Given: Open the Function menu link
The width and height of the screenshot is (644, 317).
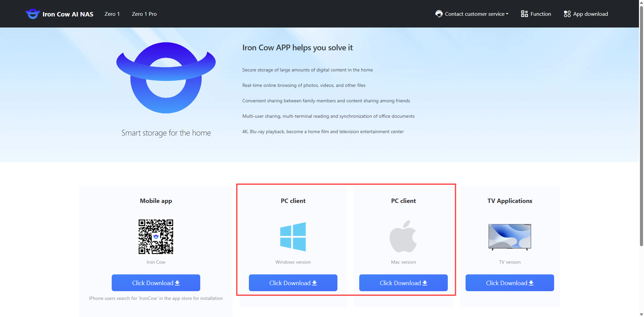Looking at the screenshot, I should tap(540, 14).
